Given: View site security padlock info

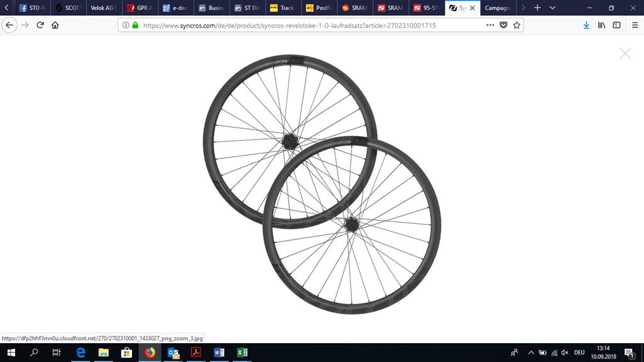Looking at the screenshot, I should coord(135,26).
